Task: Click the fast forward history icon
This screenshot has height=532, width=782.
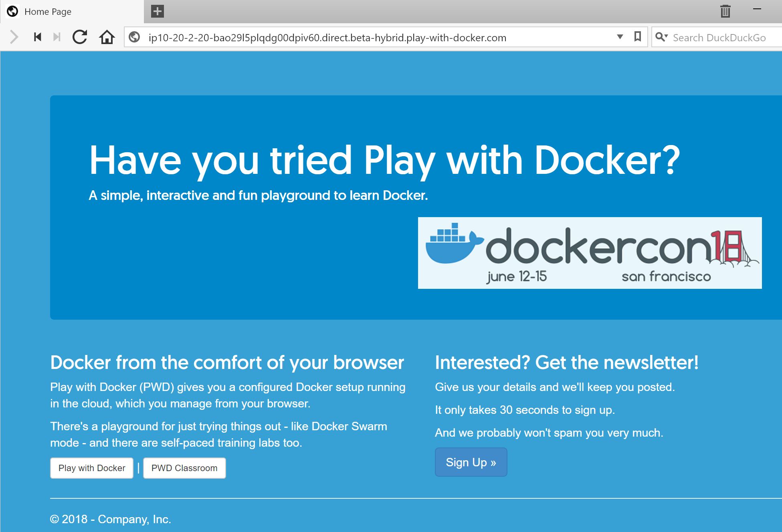Action: coord(57,37)
